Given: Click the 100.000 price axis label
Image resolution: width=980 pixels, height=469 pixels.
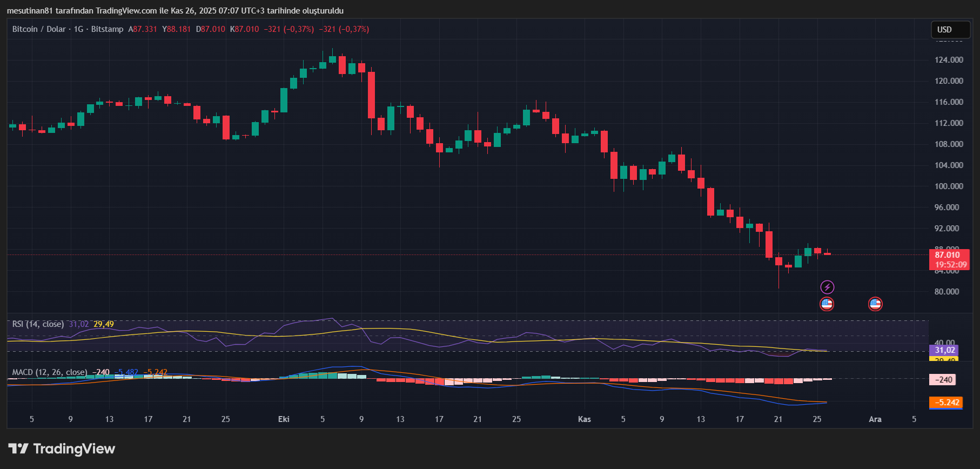Looking at the screenshot, I should point(949,186).
